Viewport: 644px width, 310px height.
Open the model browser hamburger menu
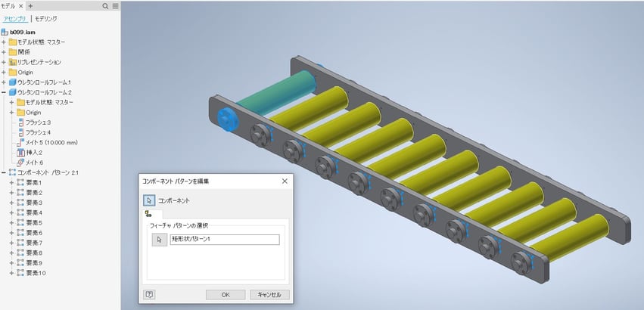(116, 6)
